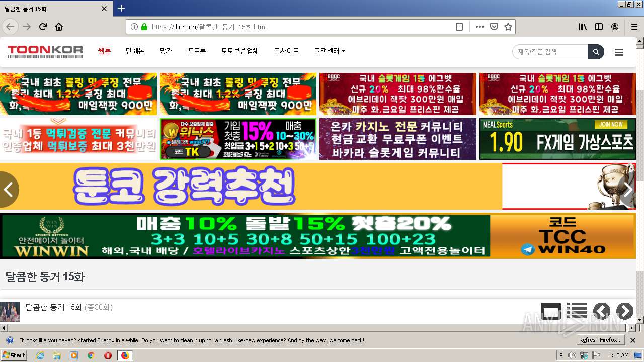Screen dimensions: 644x362
Task: Select the 달콤한 동거 15화 browser tab
Action: (56, 9)
